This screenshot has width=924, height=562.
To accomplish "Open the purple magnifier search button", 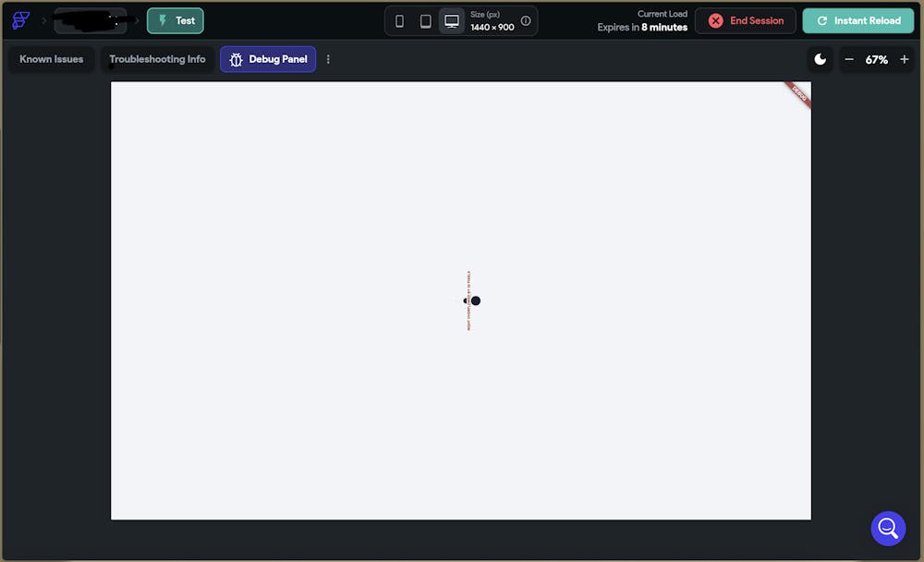I will pyautogui.click(x=888, y=529).
